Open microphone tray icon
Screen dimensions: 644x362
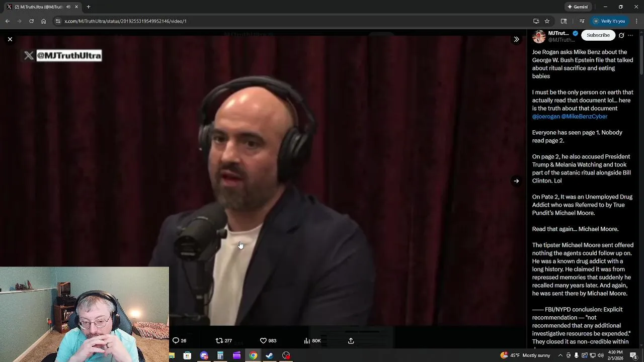(x=576, y=355)
